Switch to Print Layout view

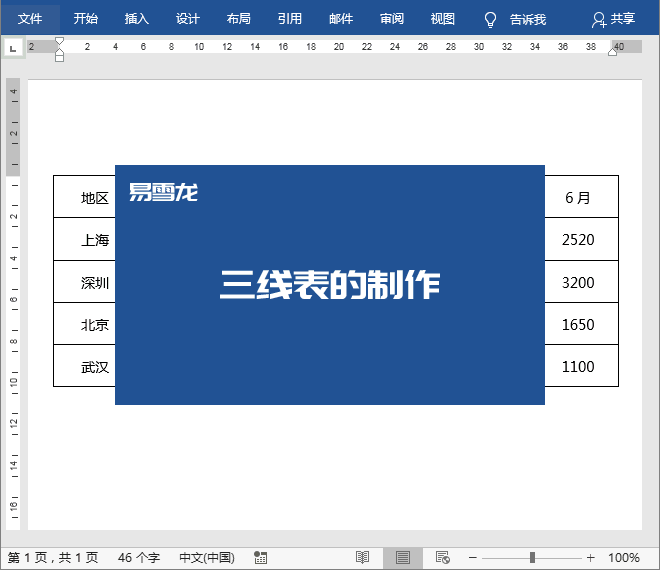(x=403, y=558)
